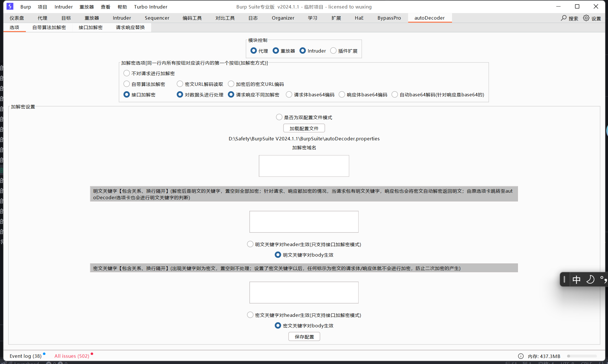Click the Chinese input mode indicator

576,280
